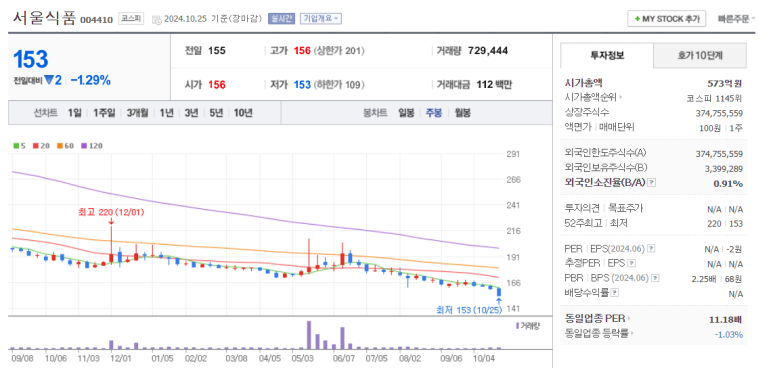Click the 저가 153 value
This screenshot has width=773, height=368.
click(x=302, y=85)
